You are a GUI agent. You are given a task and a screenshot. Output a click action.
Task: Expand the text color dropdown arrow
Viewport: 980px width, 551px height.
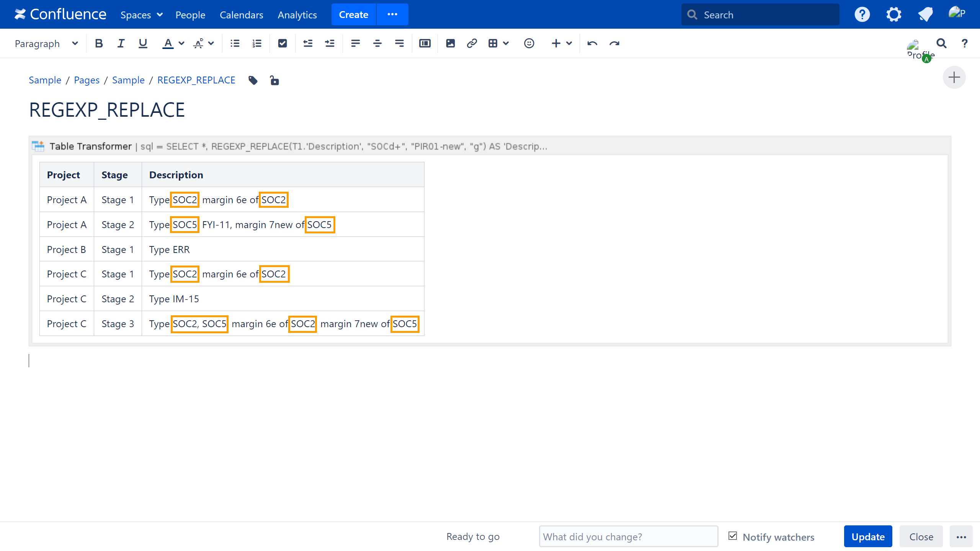click(181, 44)
